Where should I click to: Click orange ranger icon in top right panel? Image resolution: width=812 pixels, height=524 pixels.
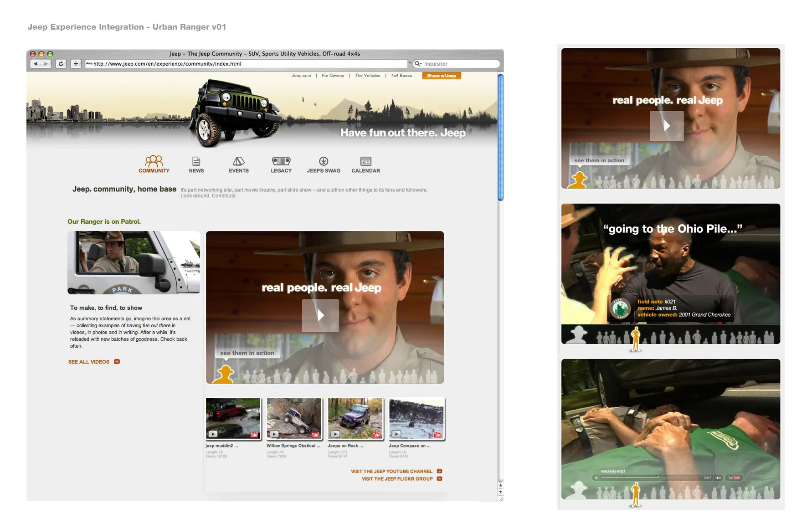(x=578, y=180)
